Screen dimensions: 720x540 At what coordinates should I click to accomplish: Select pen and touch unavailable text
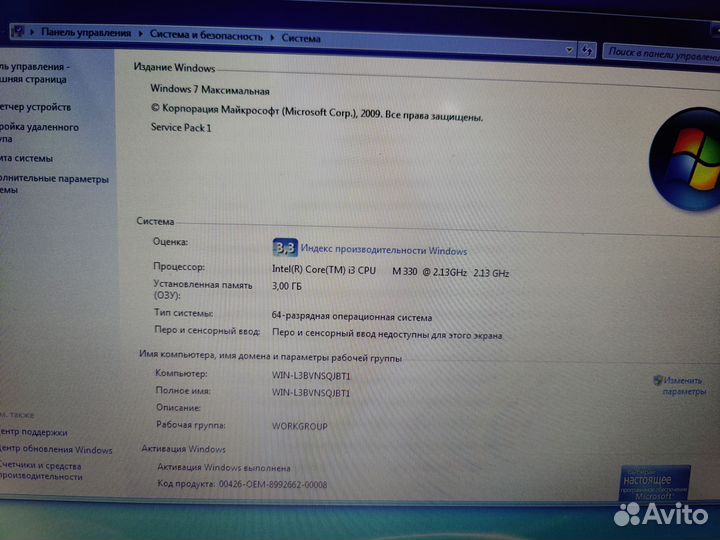pyautogui.click(x=387, y=333)
